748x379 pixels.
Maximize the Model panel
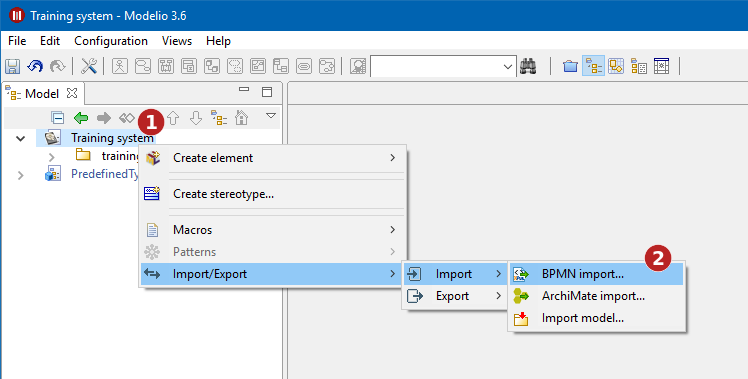click(x=267, y=92)
